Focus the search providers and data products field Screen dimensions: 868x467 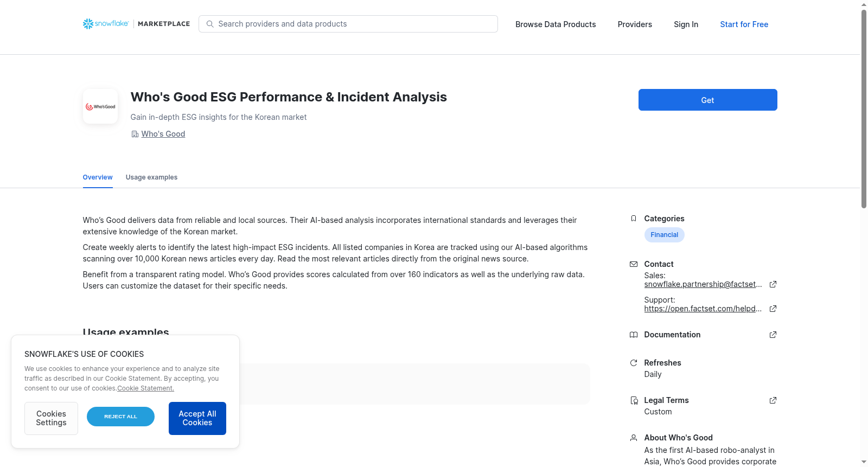348,24
